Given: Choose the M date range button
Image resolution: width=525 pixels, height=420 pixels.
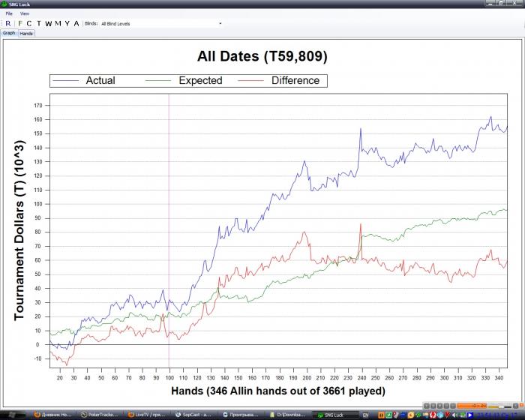Looking at the screenshot, I should [x=58, y=23].
